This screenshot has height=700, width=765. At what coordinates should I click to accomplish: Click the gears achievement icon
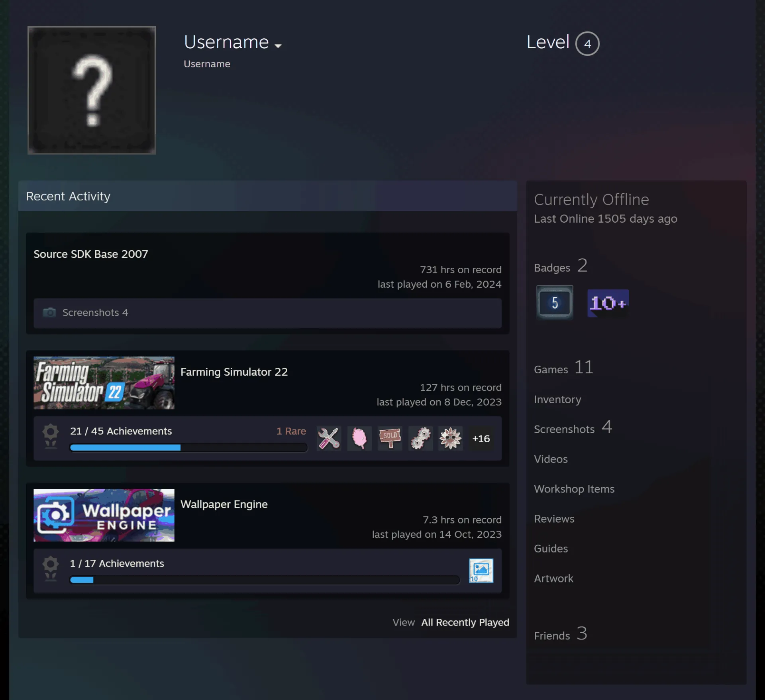(x=420, y=438)
